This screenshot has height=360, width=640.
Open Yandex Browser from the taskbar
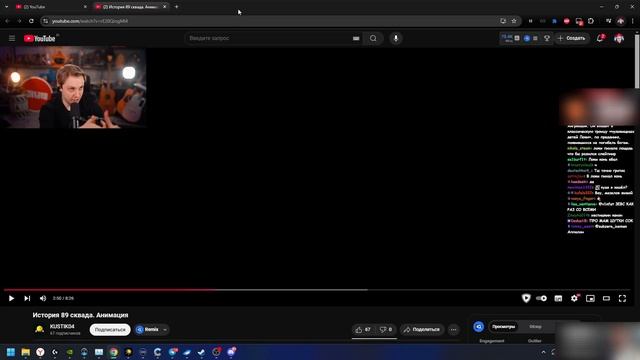[40, 352]
